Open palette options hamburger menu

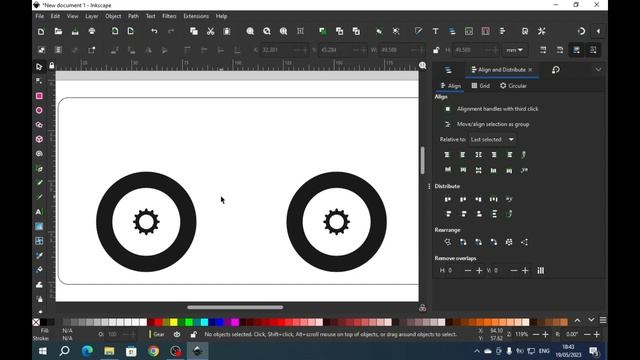click(603, 320)
